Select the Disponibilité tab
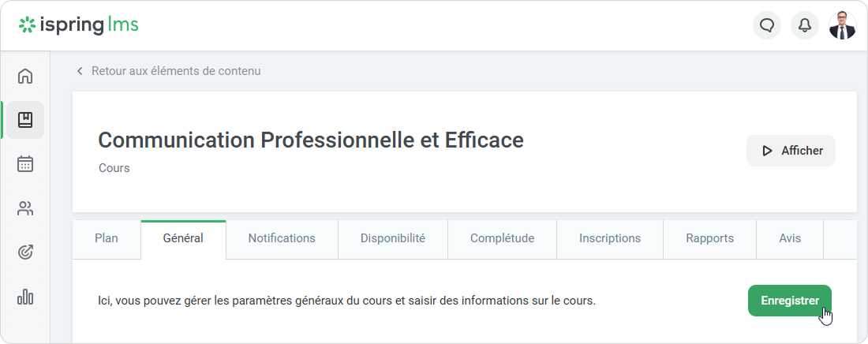This screenshot has height=344, width=868. [393, 238]
